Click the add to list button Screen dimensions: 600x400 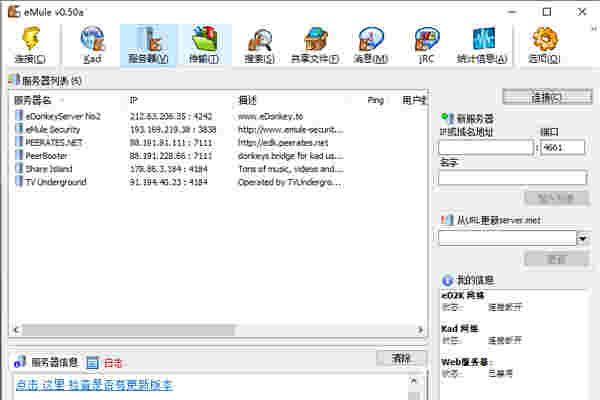[557, 198]
